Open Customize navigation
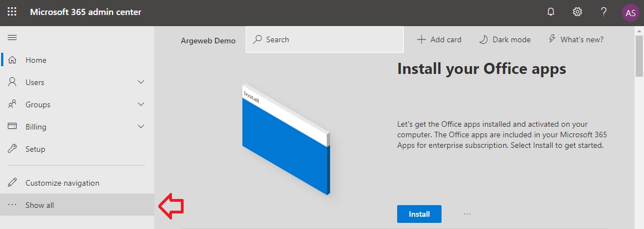Image resolution: width=644 pixels, height=229 pixels. pyautogui.click(x=77, y=183)
